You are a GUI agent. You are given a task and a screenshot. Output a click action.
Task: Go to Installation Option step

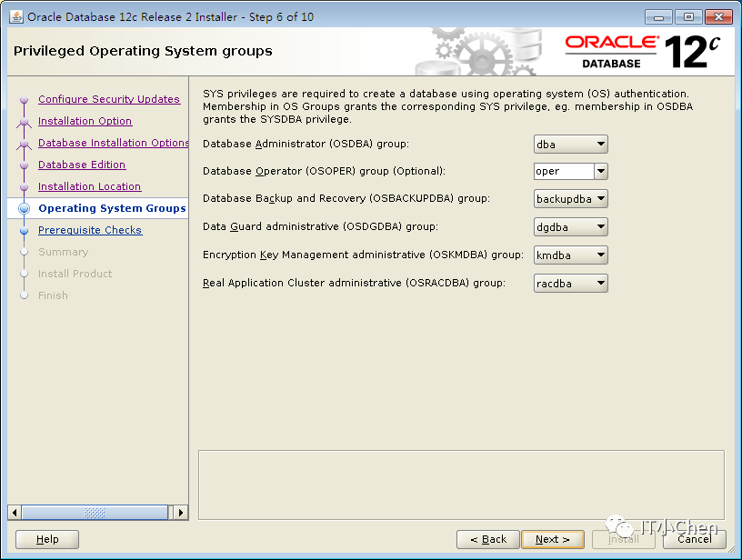coord(85,121)
